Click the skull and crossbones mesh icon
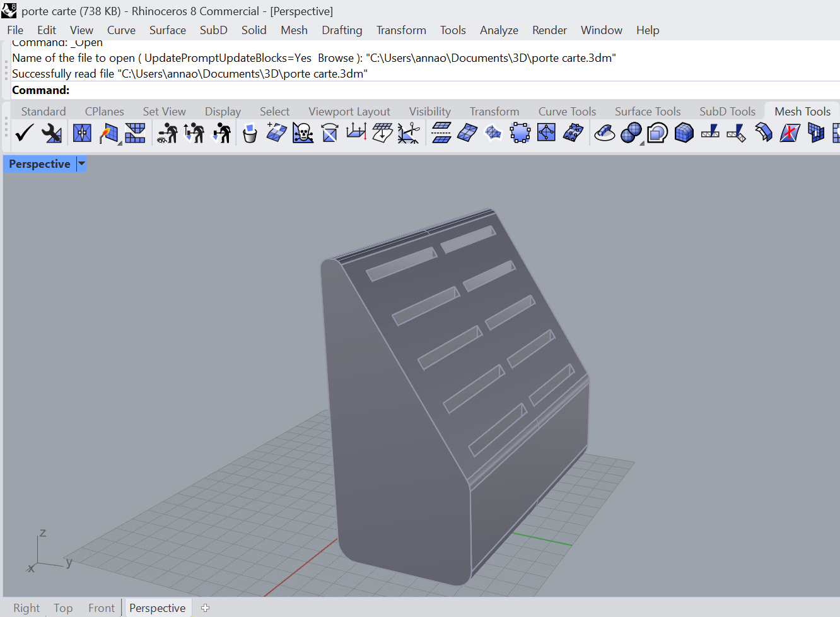The width and height of the screenshot is (840, 617). [303, 133]
